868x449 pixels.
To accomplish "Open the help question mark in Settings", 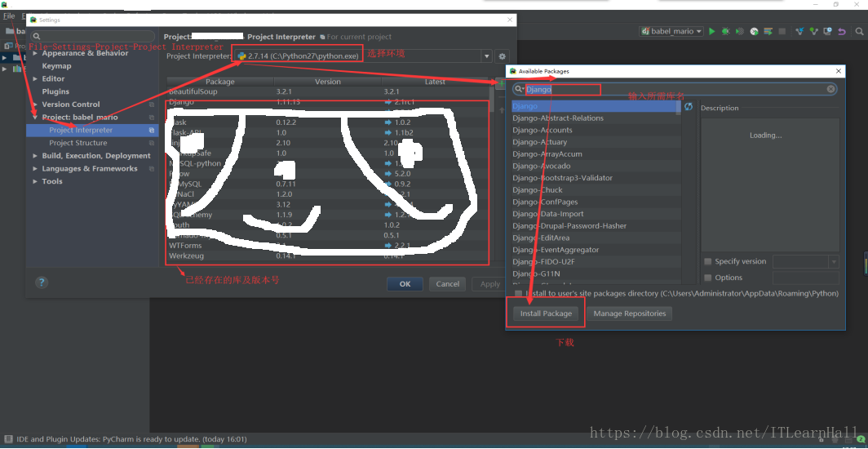I will click(42, 282).
